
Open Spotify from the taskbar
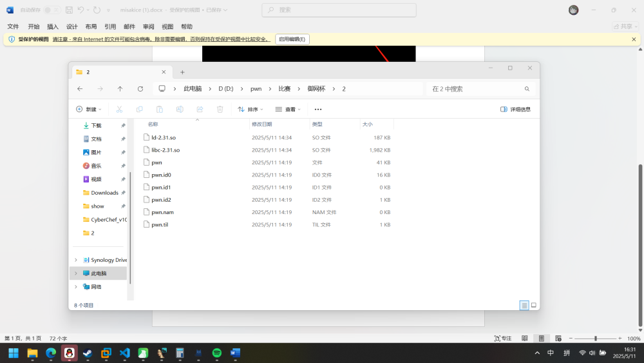tap(217, 353)
